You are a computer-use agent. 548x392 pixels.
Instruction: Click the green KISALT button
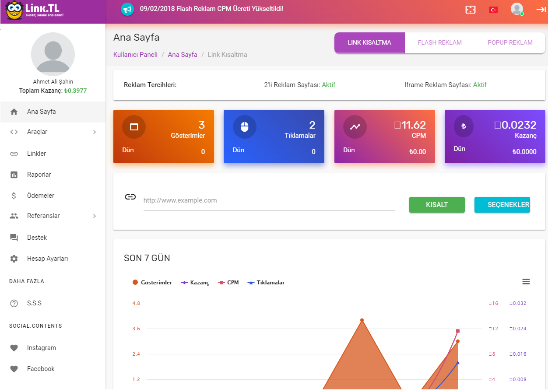point(437,205)
